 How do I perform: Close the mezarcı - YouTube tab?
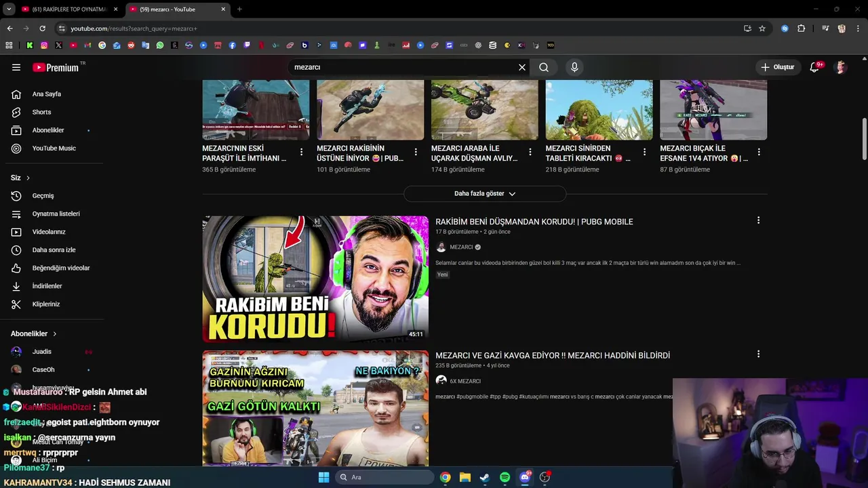223,9
